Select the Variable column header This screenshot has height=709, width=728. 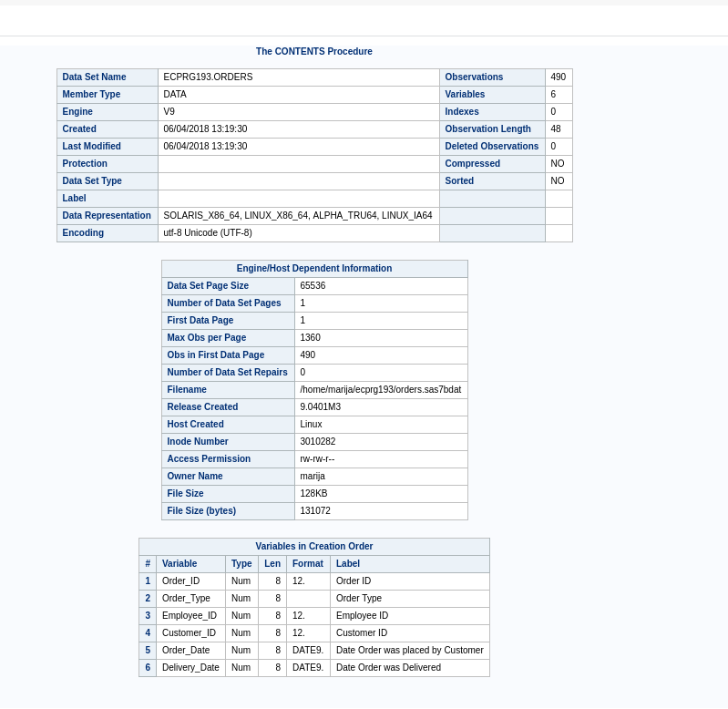(x=179, y=564)
